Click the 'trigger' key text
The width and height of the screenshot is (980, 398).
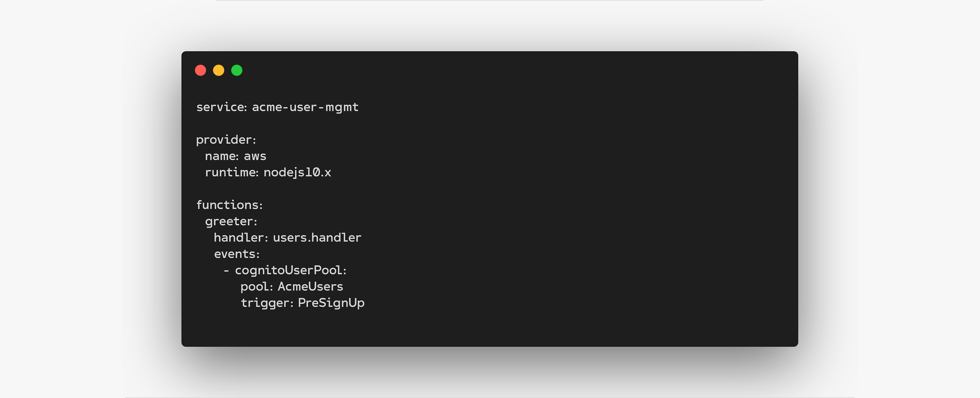click(265, 303)
